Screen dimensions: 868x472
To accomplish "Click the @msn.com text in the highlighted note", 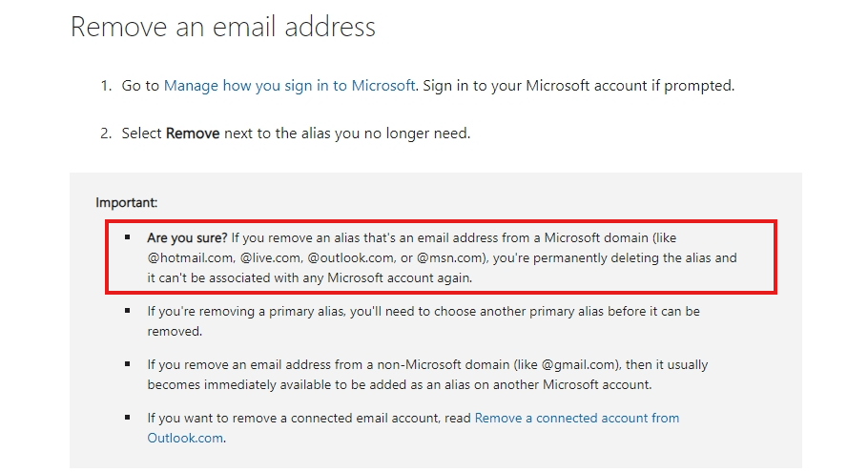I will click(x=449, y=257).
